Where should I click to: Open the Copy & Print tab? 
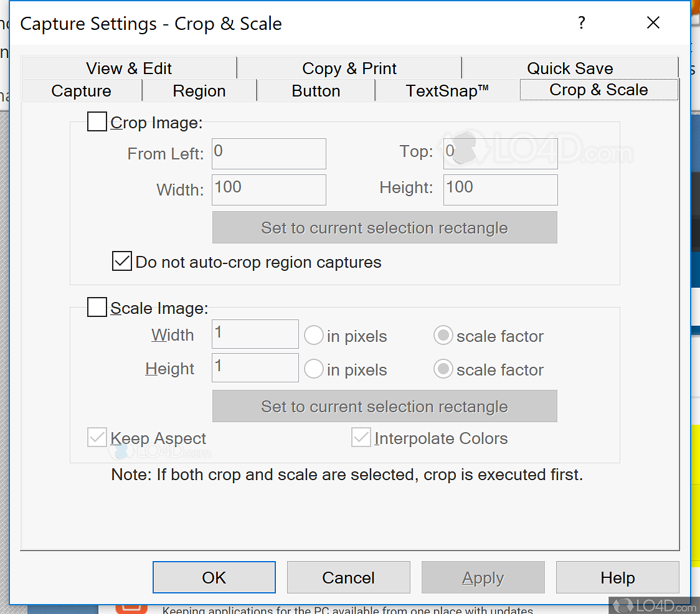pos(349,68)
